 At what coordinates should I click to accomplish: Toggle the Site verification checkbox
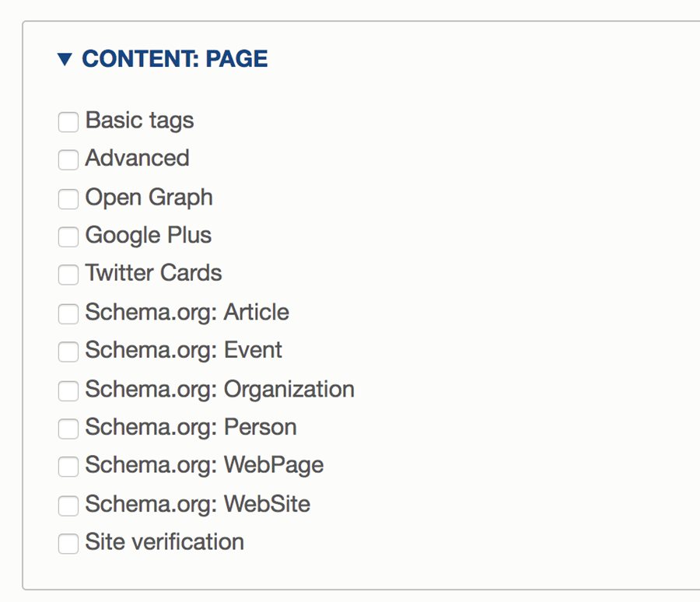pyautogui.click(x=68, y=544)
